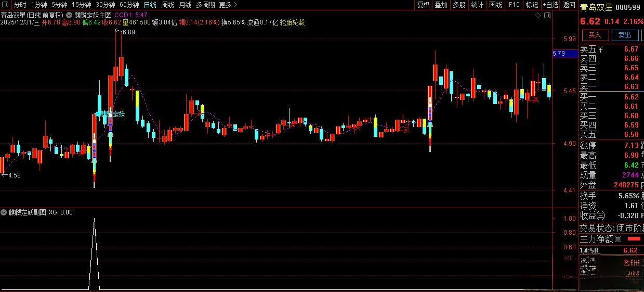
Task: Click the 返回 back button
Action: point(569,5)
